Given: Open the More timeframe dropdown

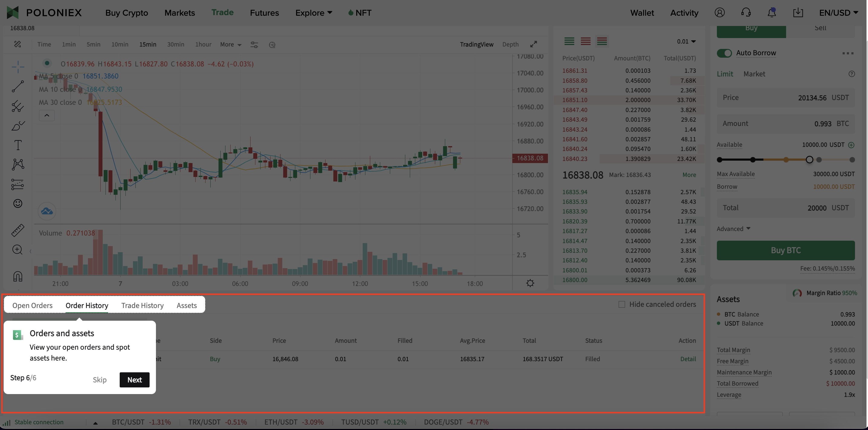Looking at the screenshot, I should [231, 44].
